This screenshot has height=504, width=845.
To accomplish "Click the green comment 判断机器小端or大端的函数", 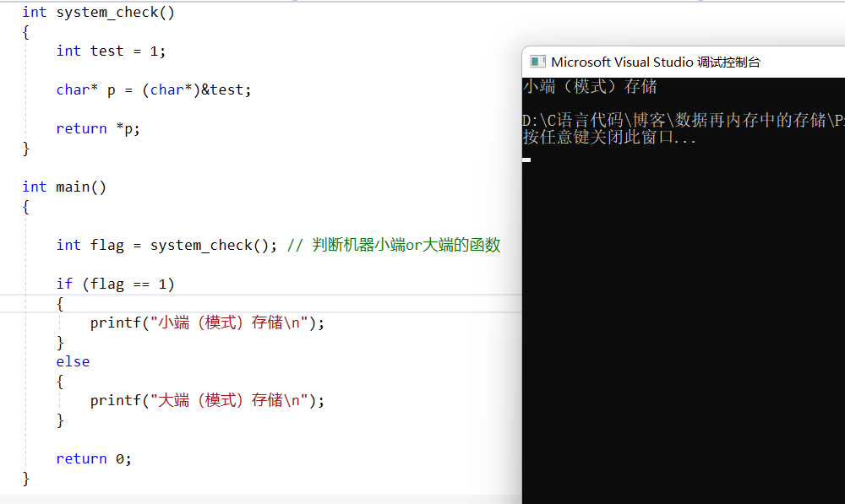I will pos(394,245).
